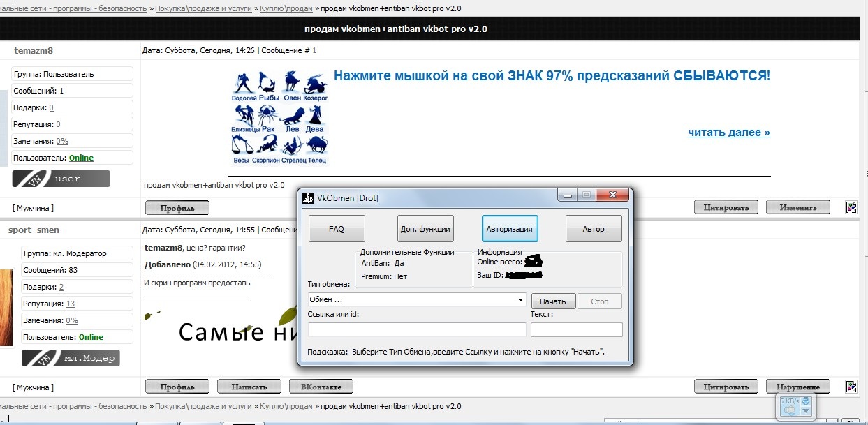Open Покупка\продажа и услуги in bottom breadcrumb
Viewport: 868px width, 425px height.
(x=205, y=406)
